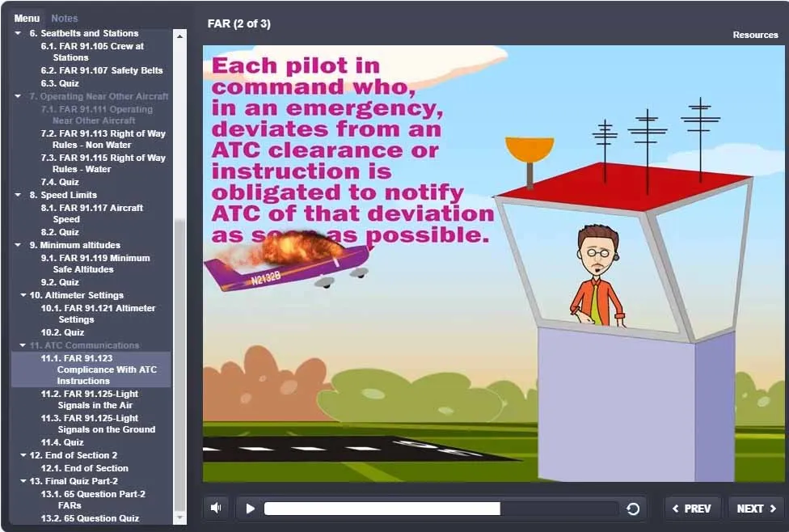The image size is (789, 532).
Task: Click the menu scrollbar up arrow
Action: (179, 36)
